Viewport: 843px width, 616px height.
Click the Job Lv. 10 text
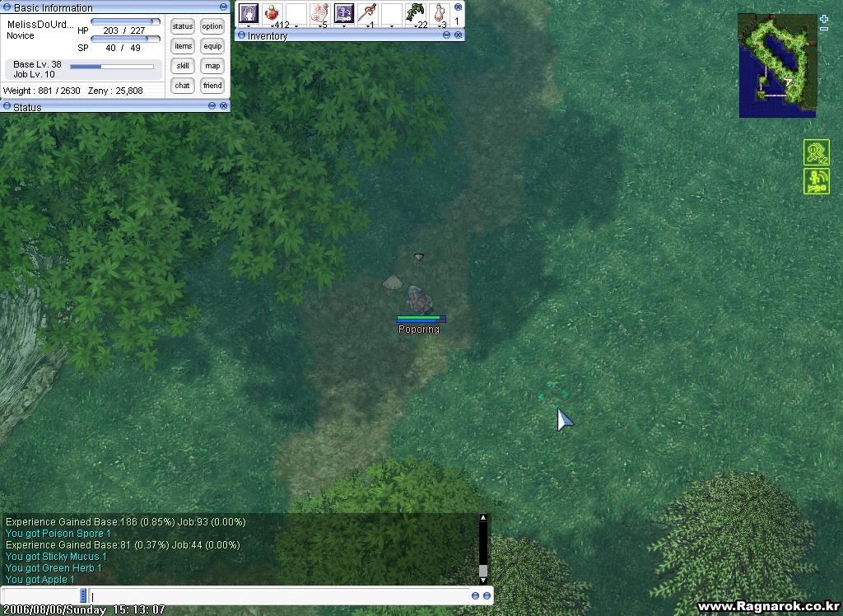(x=34, y=74)
